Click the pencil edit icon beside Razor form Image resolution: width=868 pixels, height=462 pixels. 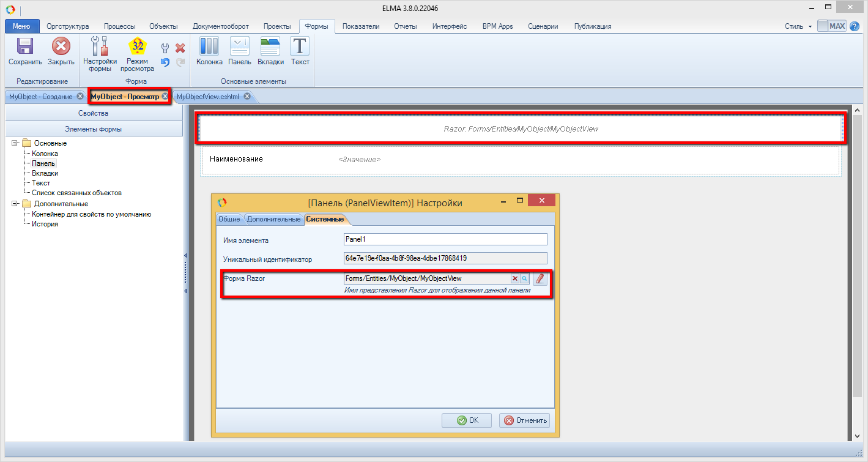[x=540, y=278]
